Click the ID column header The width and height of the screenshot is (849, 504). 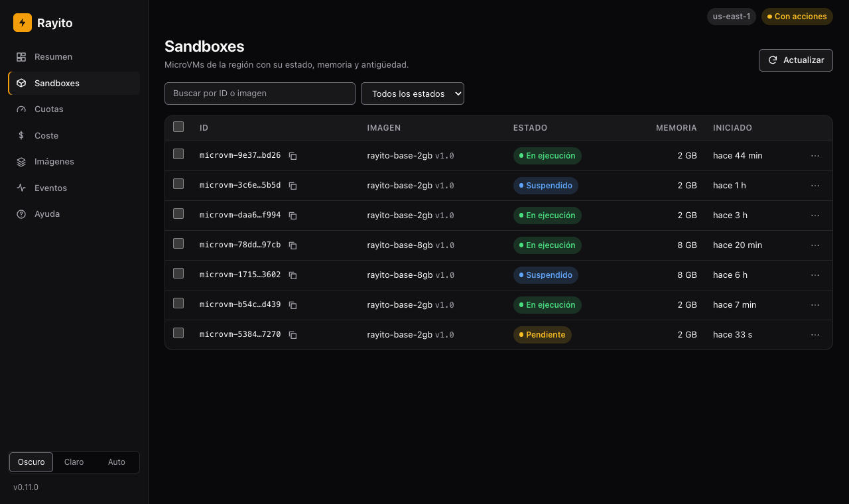(x=204, y=128)
